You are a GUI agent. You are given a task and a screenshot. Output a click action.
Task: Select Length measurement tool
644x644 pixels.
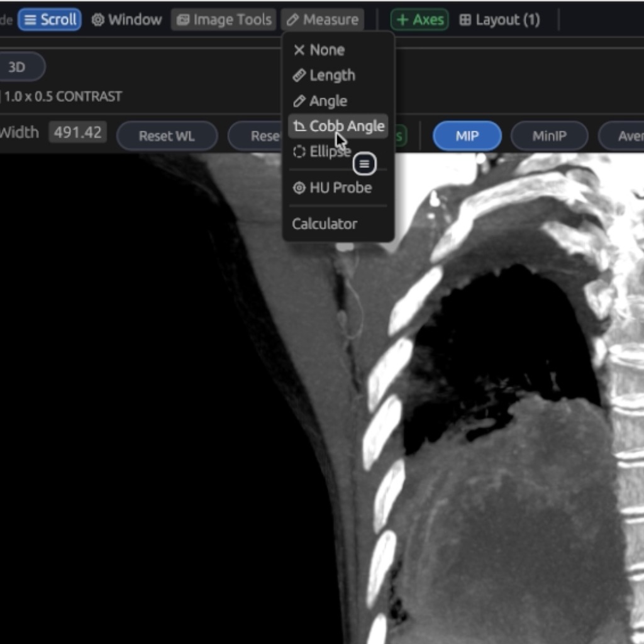coord(338,75)
